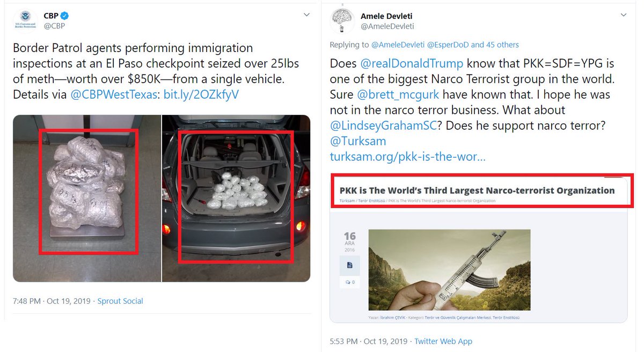Open the meth packages photo on scale
The width and height of the screenshot is (644, 352).
click(87, 199)
